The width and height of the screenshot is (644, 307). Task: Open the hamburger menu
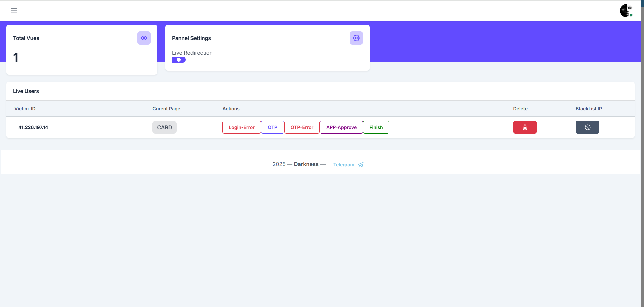coord(14,11)
